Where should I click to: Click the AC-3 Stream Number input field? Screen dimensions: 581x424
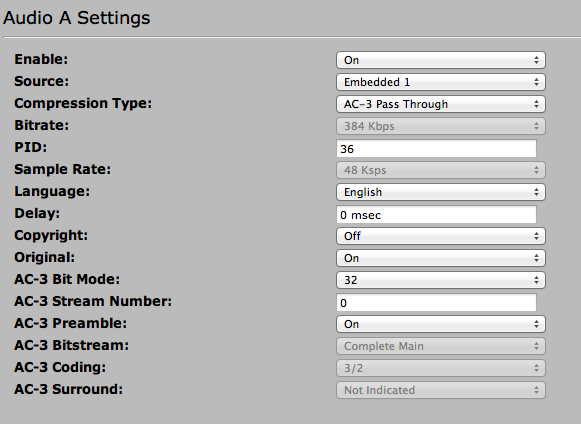click(x=436, y=302)
